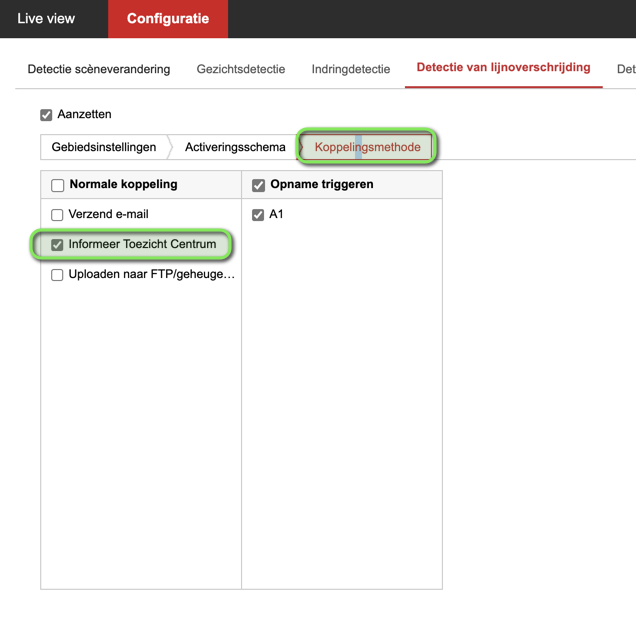
Task: Switch to Activeringsschema step tab
Action: pos(235,147)
